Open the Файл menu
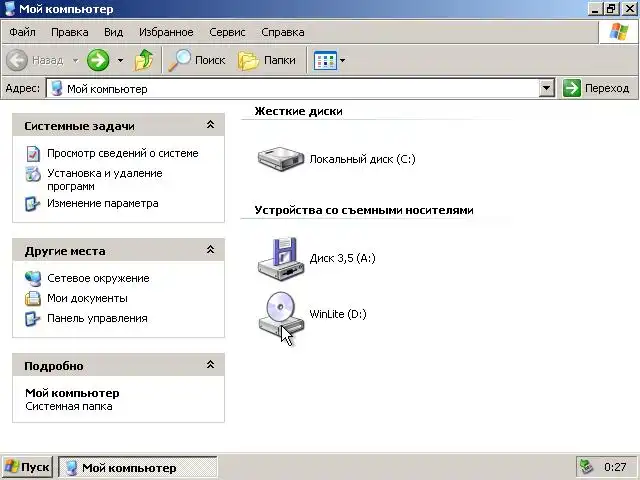 click(x=22, y=32)
